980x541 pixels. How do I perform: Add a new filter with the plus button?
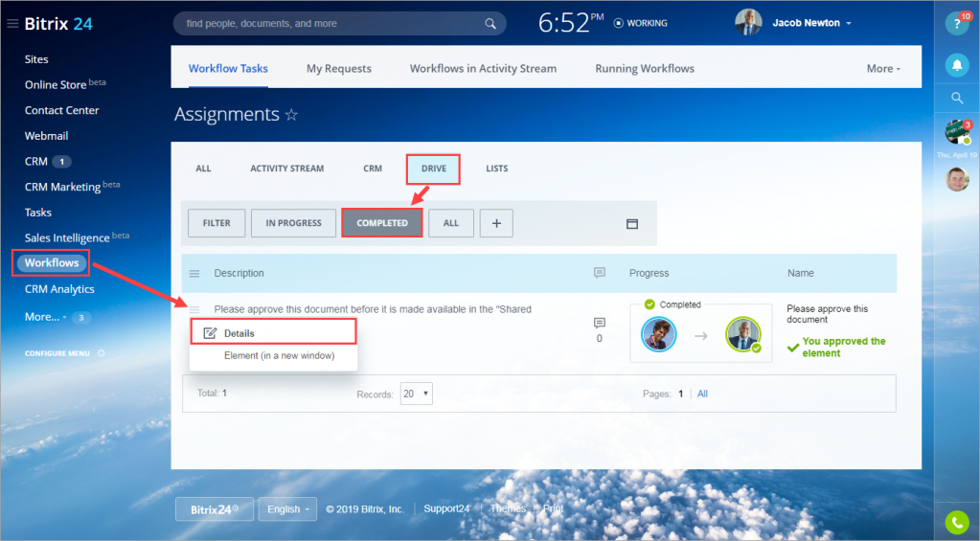point(496,223)
